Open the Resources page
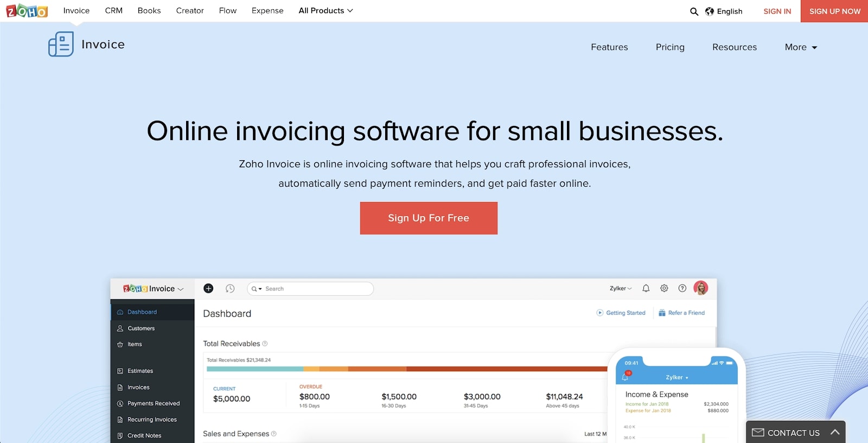This screenshot has width=868, height=443. [x=735, y=47]
